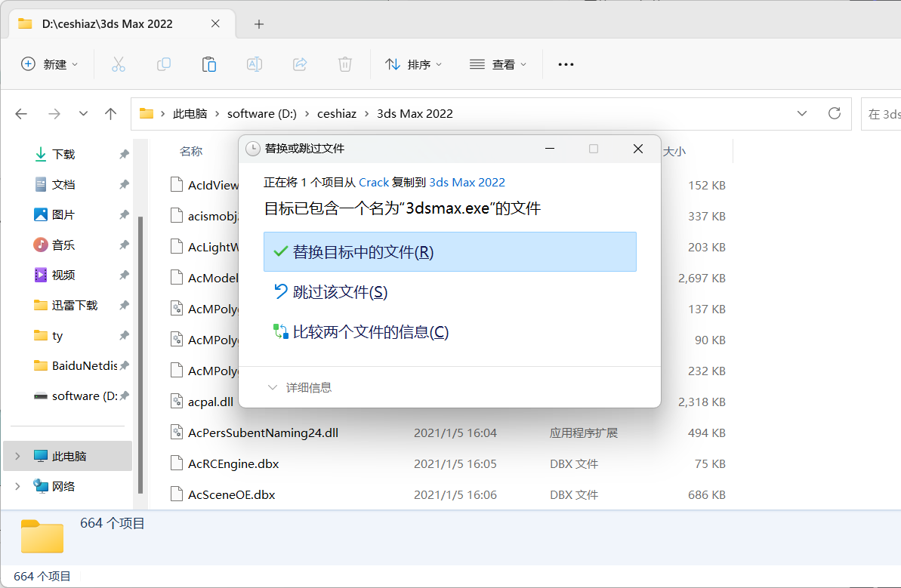This screenshot has height=588, width=901.
Task: Open the Share icon in the toolbar
Action: click(299, 64)
